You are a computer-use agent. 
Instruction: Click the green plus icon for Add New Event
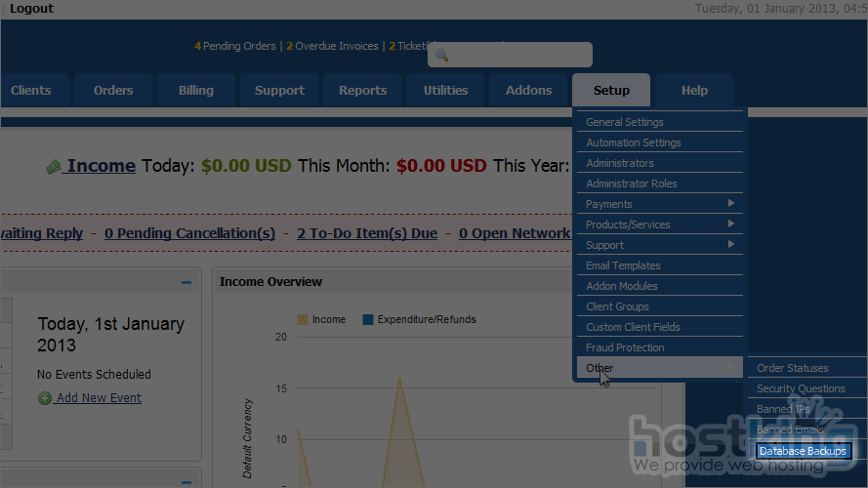click(x=45, y=398)
